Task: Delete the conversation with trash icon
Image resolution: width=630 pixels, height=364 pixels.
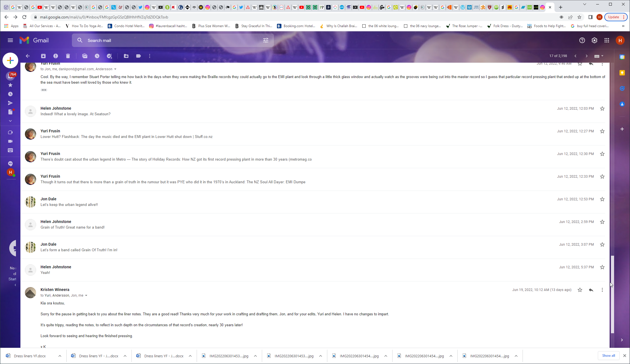Action: click(x=68, y=56)
